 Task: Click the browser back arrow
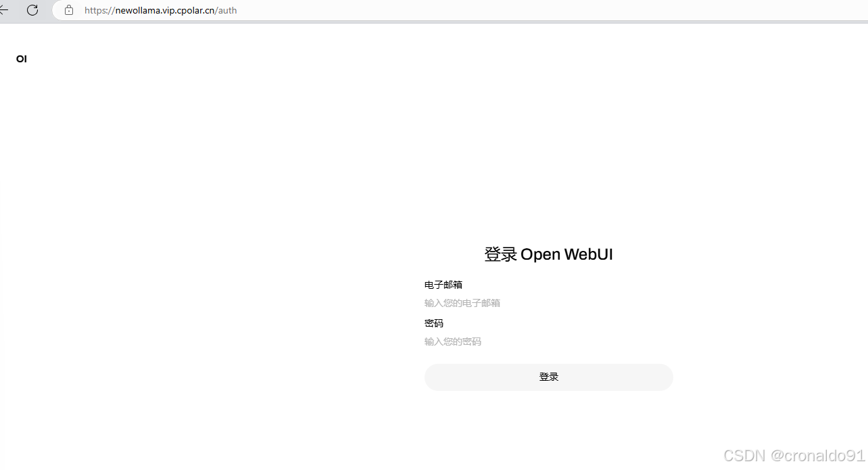click(x=4, y=10)
